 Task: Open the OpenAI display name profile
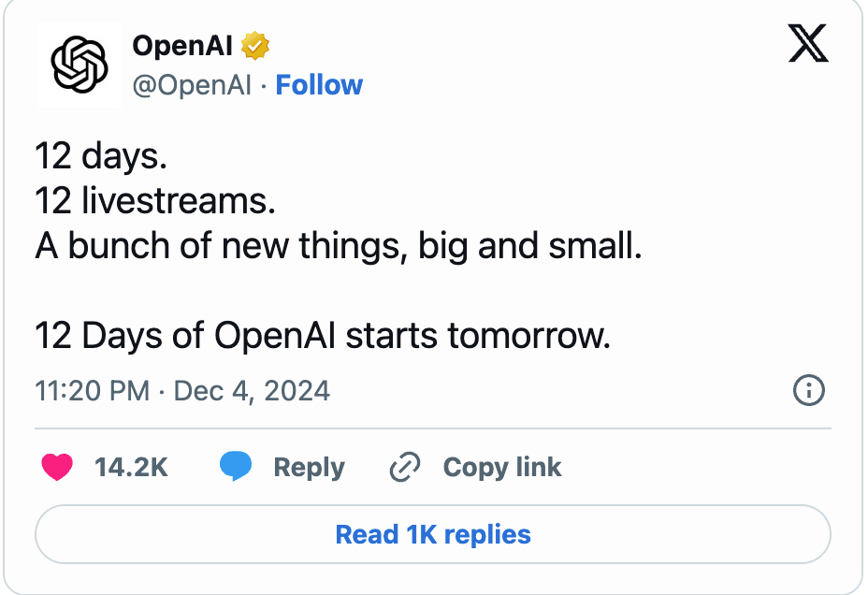pos(182,46)
